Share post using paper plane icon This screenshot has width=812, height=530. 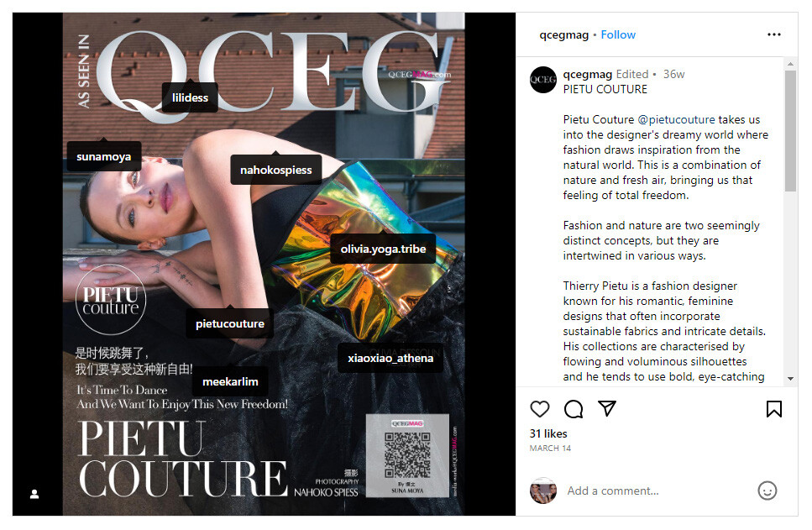607,409
